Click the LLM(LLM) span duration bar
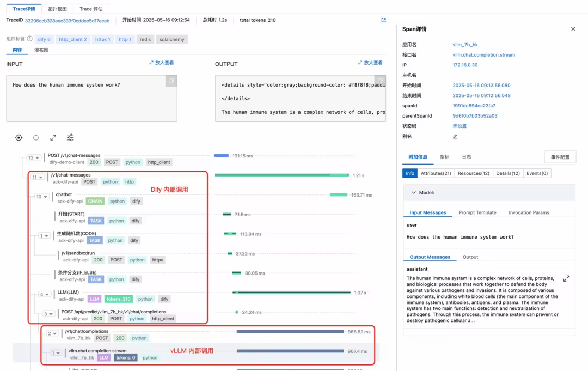 (292, 293)
